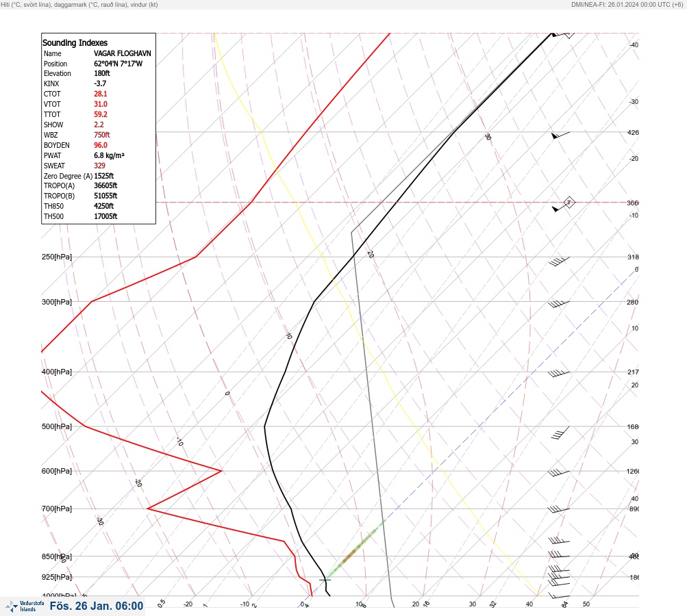This screenshot has width=687, height=616.
Task: Click the TROPO(B) value 51055ft
Action: [x=105, y=196]
